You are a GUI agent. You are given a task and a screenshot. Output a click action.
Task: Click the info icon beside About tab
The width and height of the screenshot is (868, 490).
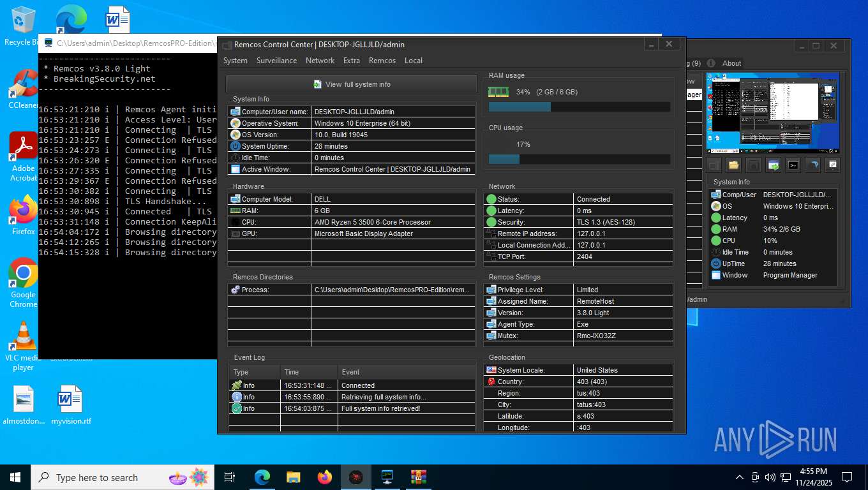[x=711, y=63]
